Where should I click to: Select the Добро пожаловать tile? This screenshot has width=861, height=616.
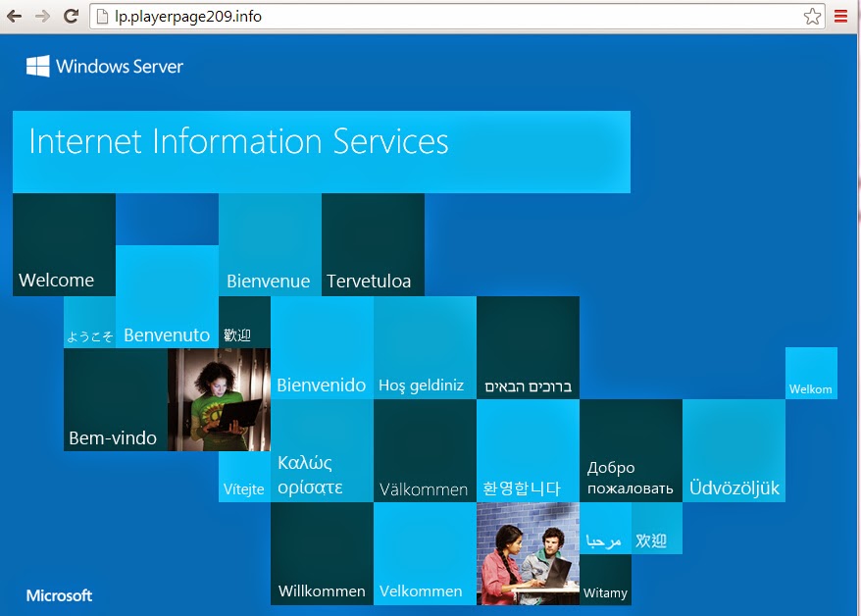tap(631, 451)
